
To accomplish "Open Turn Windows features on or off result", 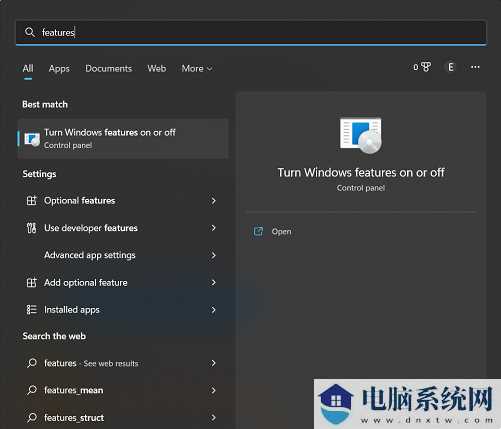I will 123,138.
